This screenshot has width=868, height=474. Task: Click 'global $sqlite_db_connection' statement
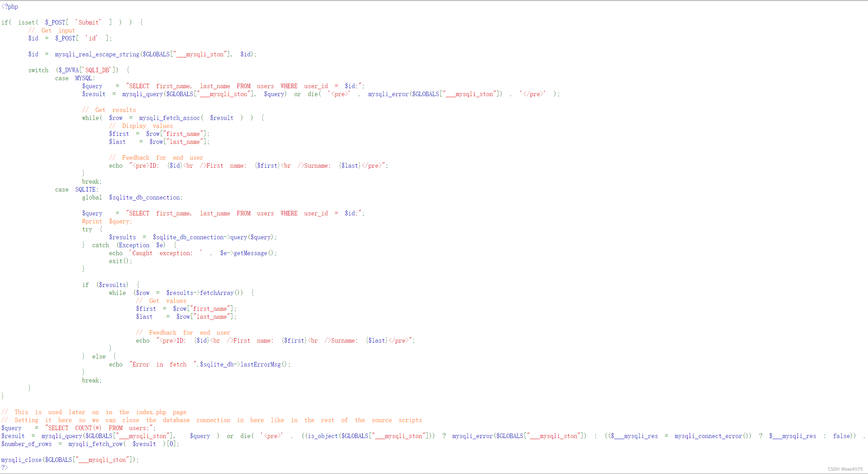[x=132, y=197]
